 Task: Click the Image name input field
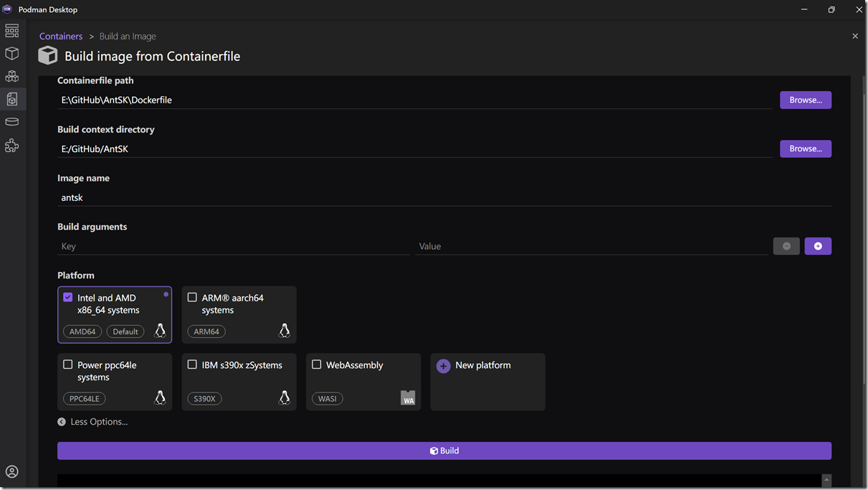[444, 197]
